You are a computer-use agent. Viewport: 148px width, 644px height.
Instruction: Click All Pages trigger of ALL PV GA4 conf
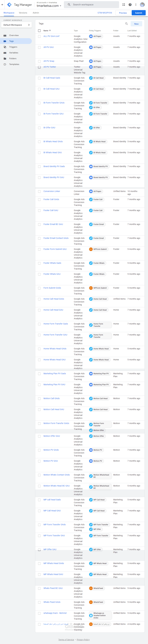pos(96,36)
